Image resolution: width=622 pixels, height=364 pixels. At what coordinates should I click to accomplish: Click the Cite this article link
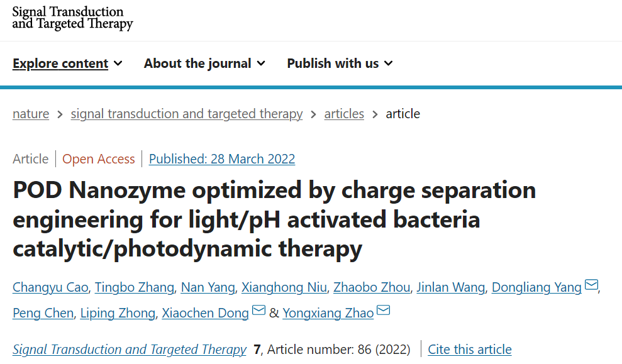[470, 350]
